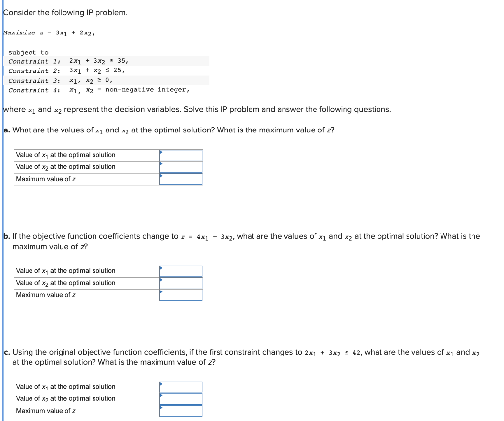The image size is (504, 421).
Task: Click the x1 value input field in part b
Action: (x=181, y=271)
